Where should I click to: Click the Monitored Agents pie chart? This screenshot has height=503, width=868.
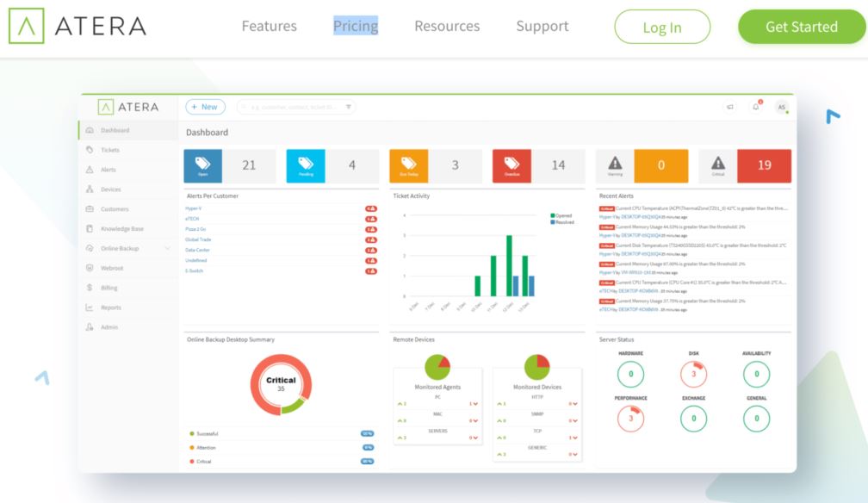(x=437, y=367)
